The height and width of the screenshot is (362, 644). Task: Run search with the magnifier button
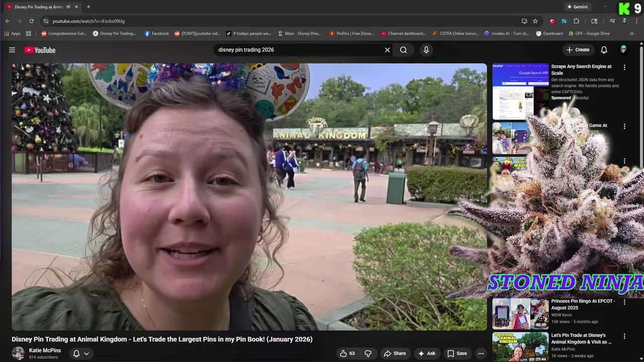point(404,50)
